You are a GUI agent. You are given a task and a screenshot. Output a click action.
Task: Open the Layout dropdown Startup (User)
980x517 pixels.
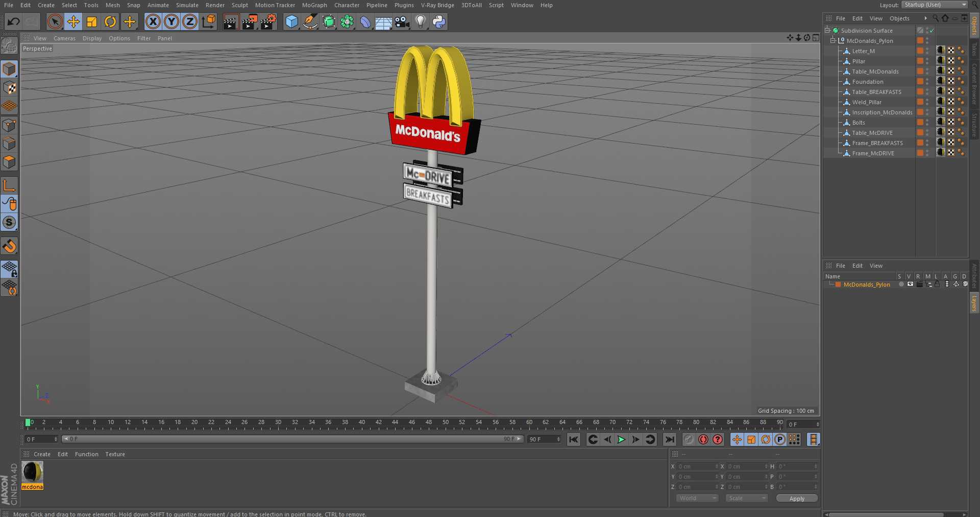[x=935, y=5]
